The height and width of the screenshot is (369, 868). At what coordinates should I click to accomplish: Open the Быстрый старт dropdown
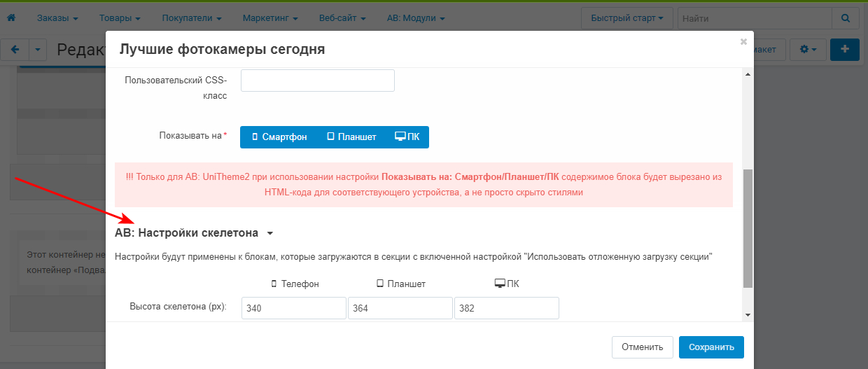pos(626,18)
